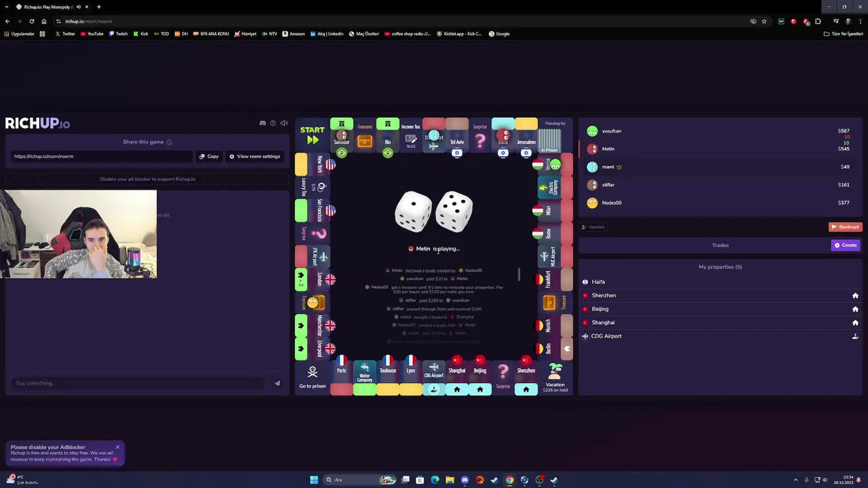Reload the page

tap(31, 22)
